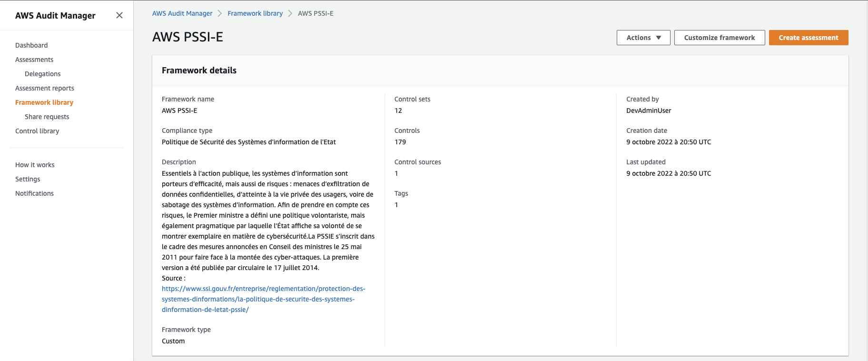868x361 pixels.
Task: Click the Tags value 1
Action: pyautogui.click(x=396, y=205)
